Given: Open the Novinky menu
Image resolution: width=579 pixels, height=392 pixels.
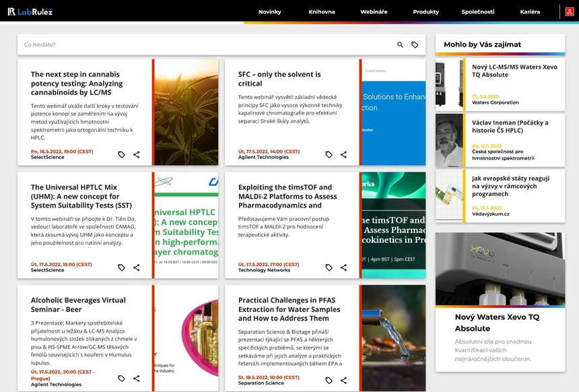Looking at the screenshot, I should (269, 12).
